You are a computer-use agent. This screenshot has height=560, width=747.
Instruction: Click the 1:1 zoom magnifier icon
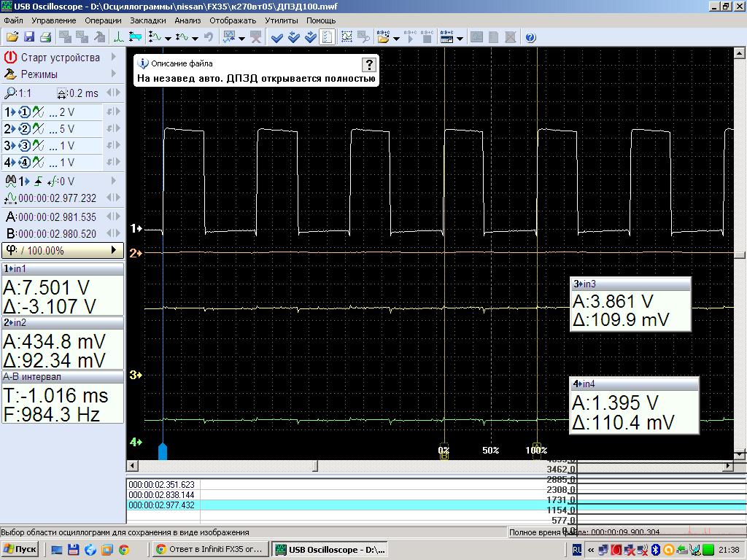coord(10,93)
